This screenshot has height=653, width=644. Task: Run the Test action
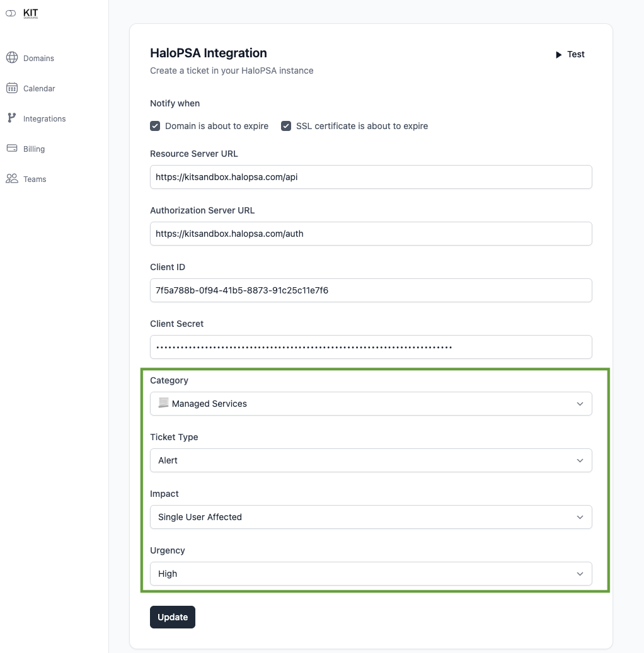pos(575,54)
